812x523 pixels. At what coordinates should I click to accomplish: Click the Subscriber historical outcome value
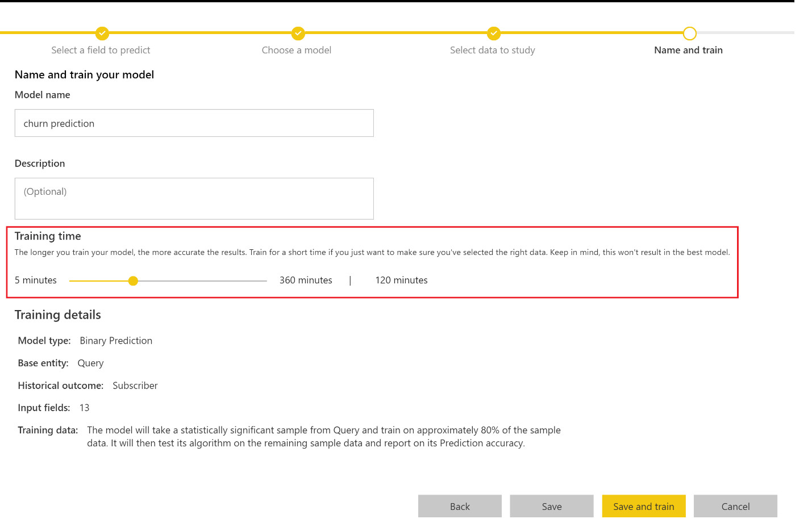[x=135, y=386]
